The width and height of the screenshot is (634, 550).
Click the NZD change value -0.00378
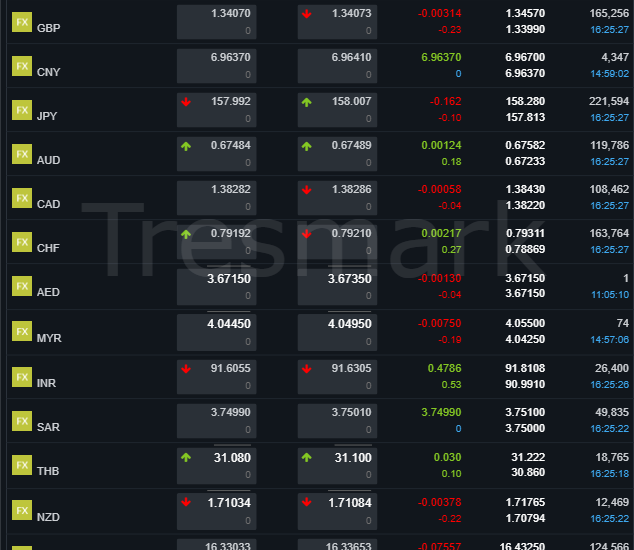tap(440, 502)
